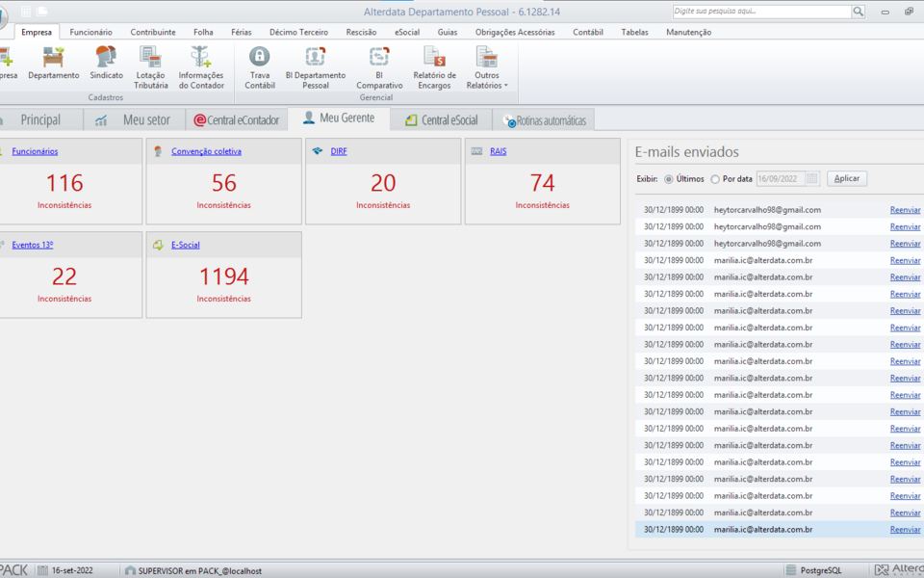Open the Sindicato icon
The image size is (924, 578).
(x=107, y=63)
